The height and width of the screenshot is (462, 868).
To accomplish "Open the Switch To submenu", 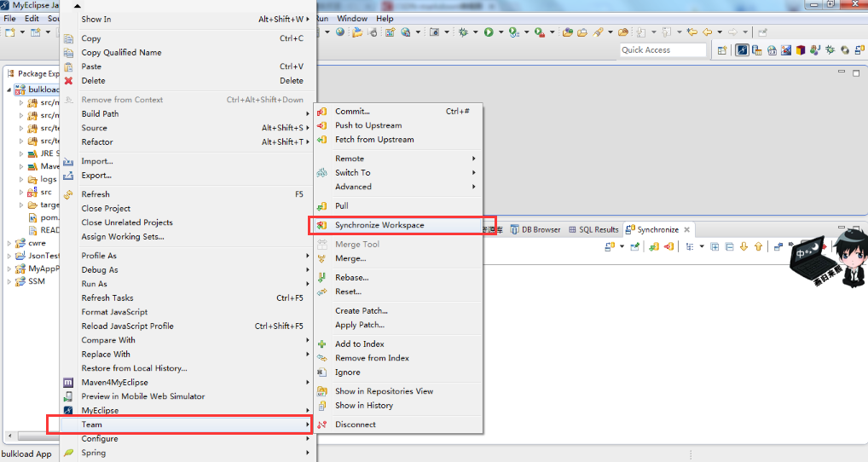I will click(396, 173).
